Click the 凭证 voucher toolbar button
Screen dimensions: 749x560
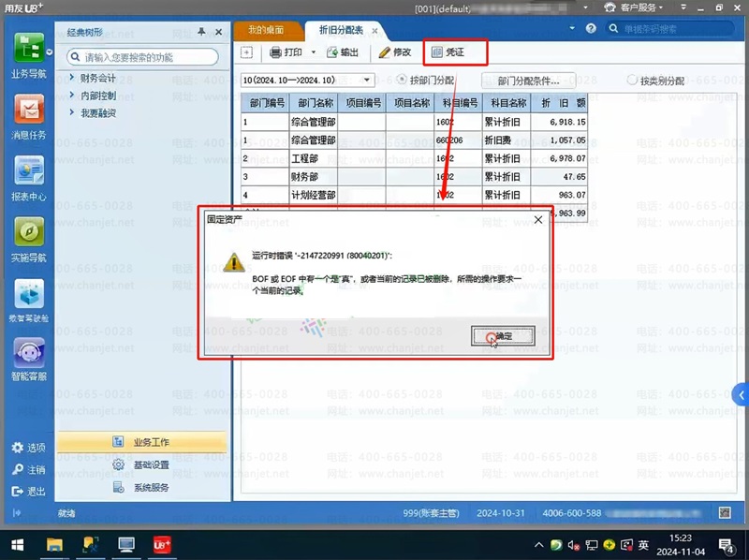tap(448, 52)
